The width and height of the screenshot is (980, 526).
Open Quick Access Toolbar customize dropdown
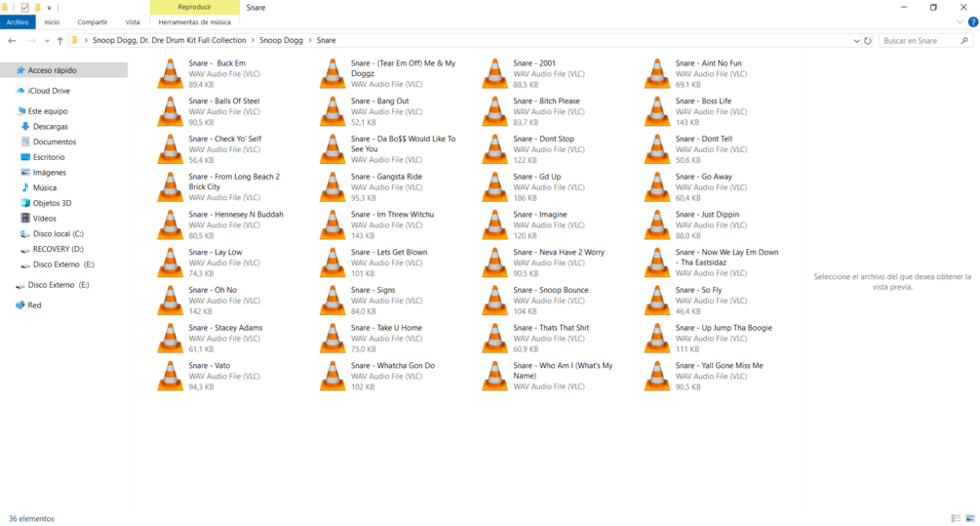pos(49,8)
